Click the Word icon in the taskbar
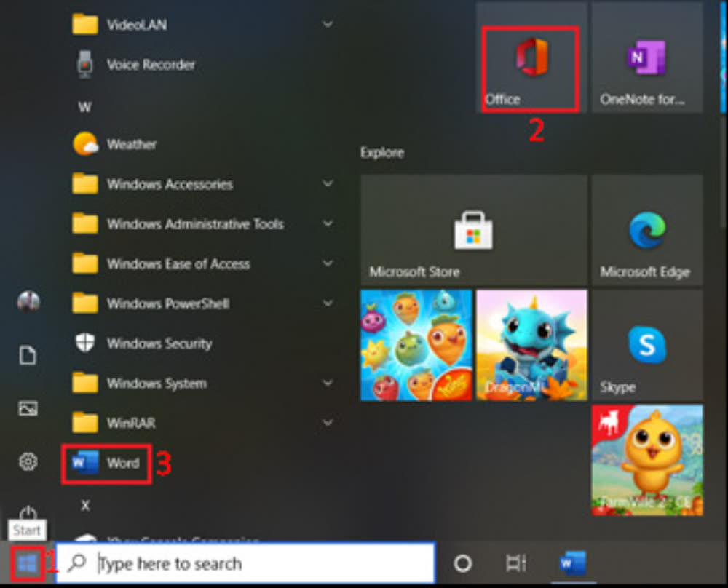 (x=572, y=563)
